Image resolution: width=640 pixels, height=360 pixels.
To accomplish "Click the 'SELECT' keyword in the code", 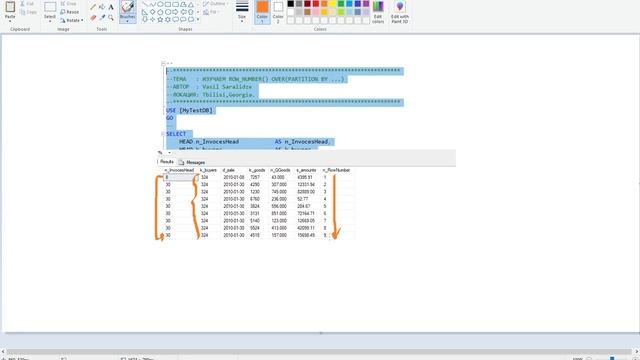I will point(176,134).
